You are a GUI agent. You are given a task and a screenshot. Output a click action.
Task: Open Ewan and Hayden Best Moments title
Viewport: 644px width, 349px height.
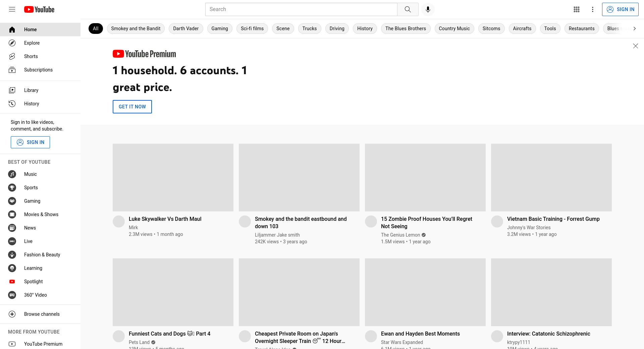click(420, 334)
